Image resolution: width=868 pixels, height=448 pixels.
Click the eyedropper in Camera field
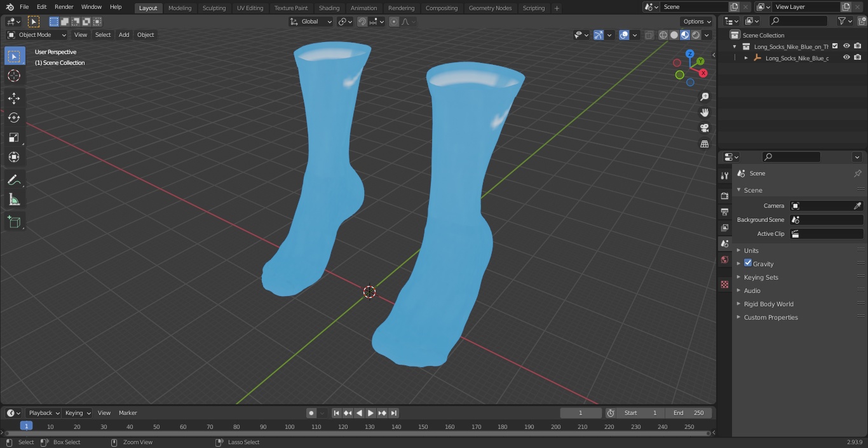(857, 206)
